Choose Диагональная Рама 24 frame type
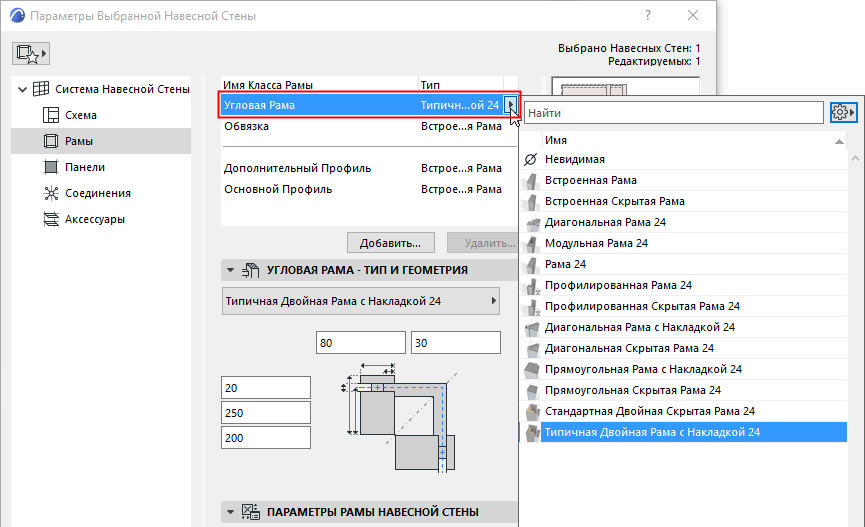The image size is (865, 527). (x=683, y=222)
